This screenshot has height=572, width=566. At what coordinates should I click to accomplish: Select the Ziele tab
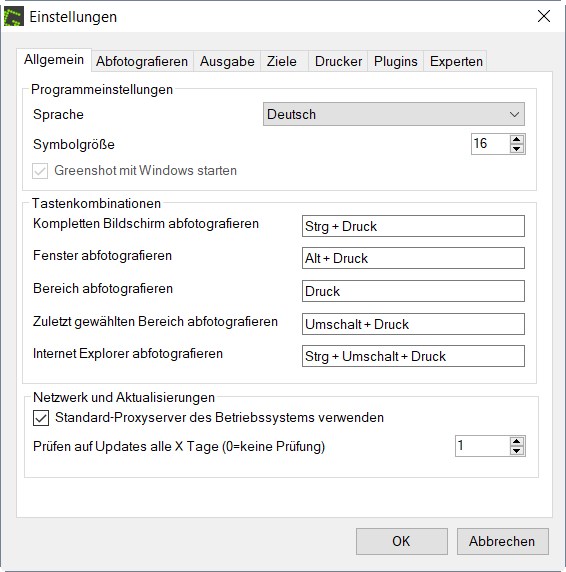click(x=282, y=61)
